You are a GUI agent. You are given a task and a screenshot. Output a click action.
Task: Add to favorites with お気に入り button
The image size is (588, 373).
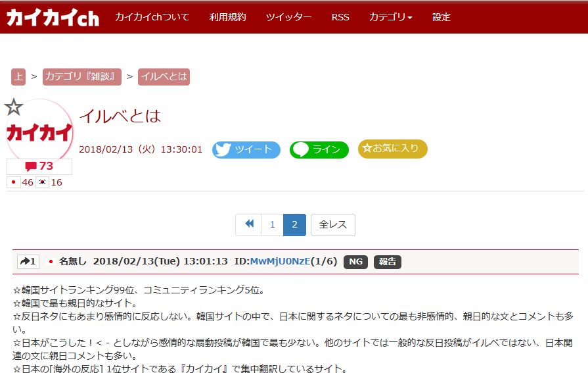(x=392, y=149)
